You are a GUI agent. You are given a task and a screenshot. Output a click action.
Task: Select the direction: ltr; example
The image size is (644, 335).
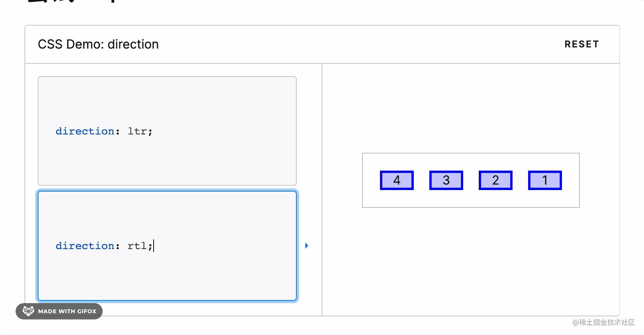(x=167, y=131)
